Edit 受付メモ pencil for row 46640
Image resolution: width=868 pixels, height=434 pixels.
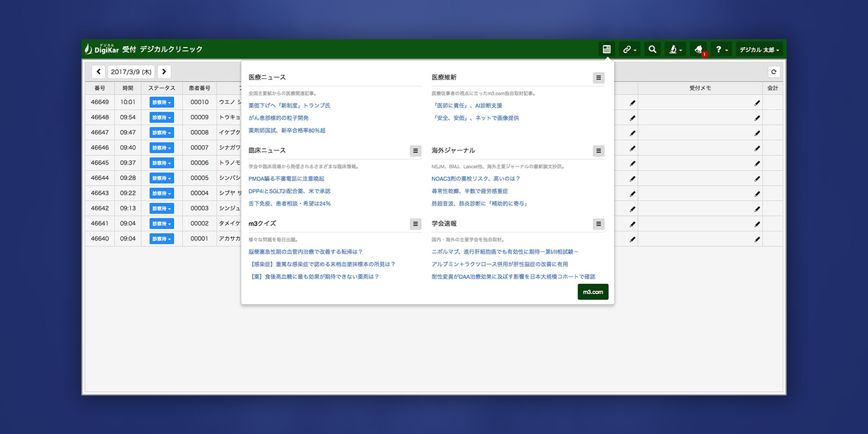(x=757, y=239)
